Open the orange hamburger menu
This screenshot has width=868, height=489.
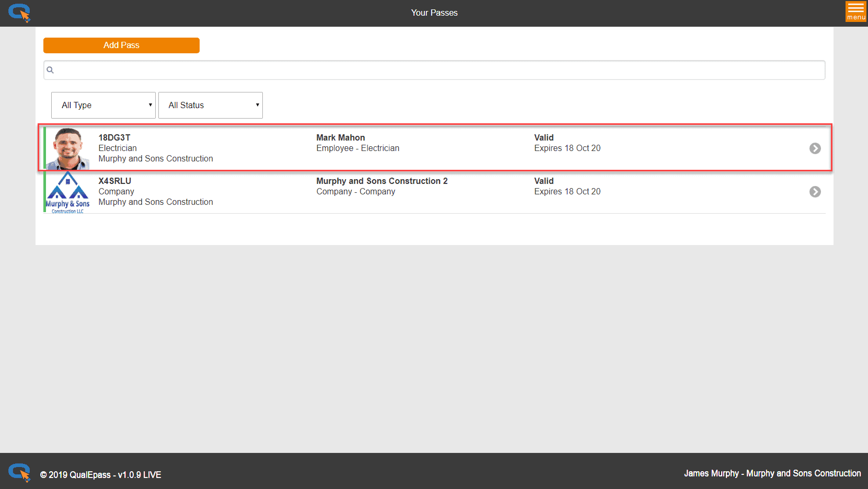[855, 11]
